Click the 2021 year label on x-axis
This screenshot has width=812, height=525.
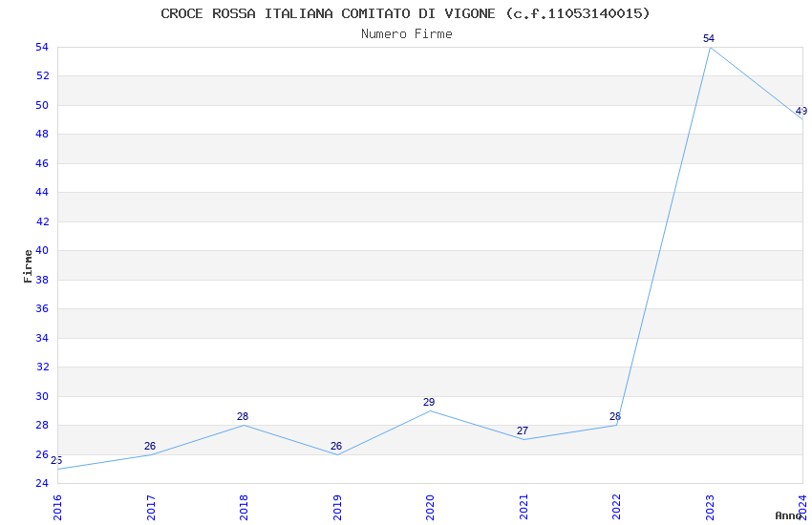(524, 507)
